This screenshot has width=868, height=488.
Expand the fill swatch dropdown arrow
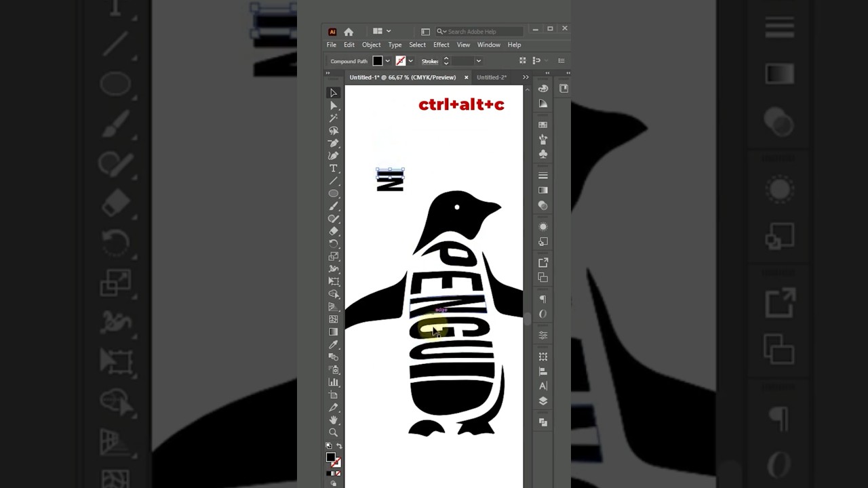(387, 61)
